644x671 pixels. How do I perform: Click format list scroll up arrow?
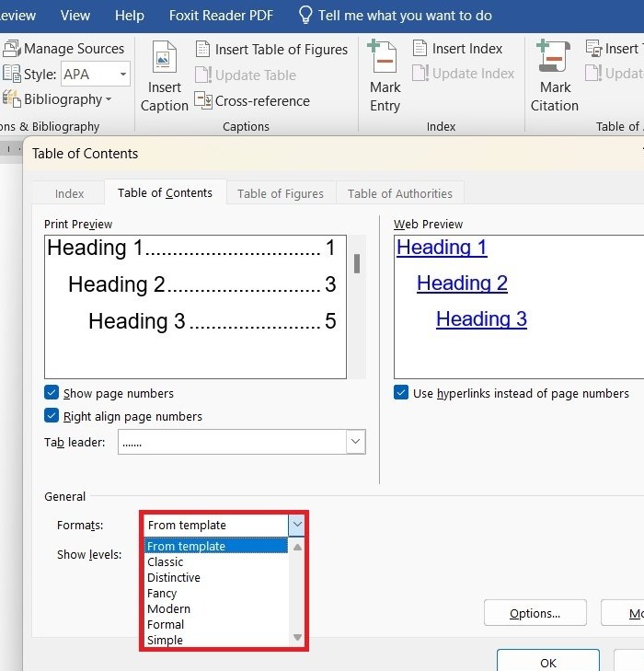tap(298, 547)
